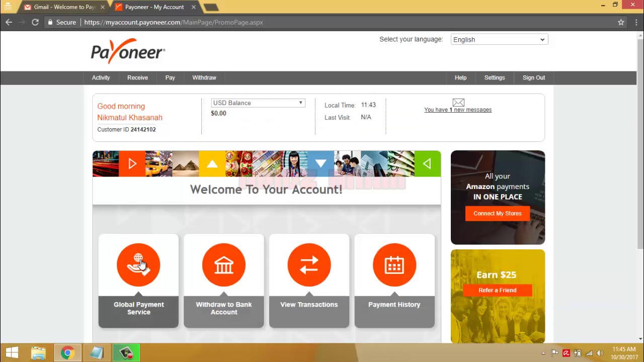Image resolution: width=644 pixels, height=362 pixels.
Task: Open the Withdraw to Bank Account bank icon
Action: [224, 265]
